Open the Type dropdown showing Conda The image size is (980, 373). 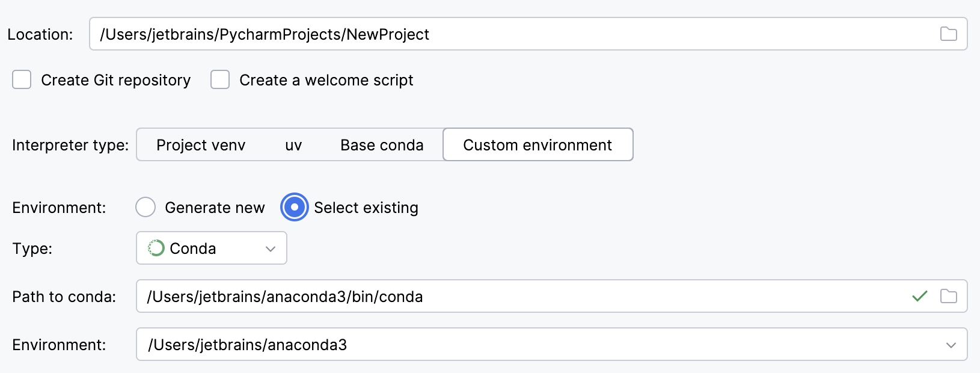(210, 248)
